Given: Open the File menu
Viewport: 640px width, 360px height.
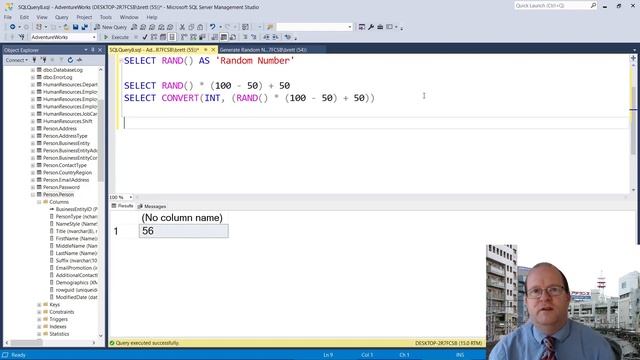Looking at the screenshot, I should [8, 17].
